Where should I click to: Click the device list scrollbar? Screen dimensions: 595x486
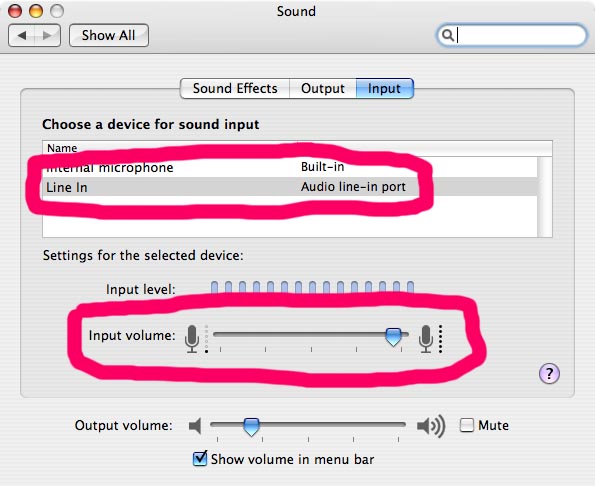point(545,197)
